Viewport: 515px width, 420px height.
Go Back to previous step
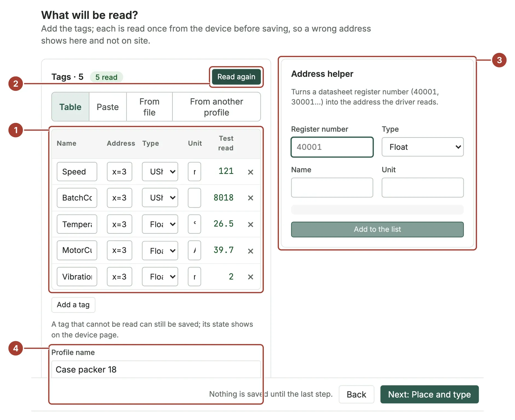356,394
